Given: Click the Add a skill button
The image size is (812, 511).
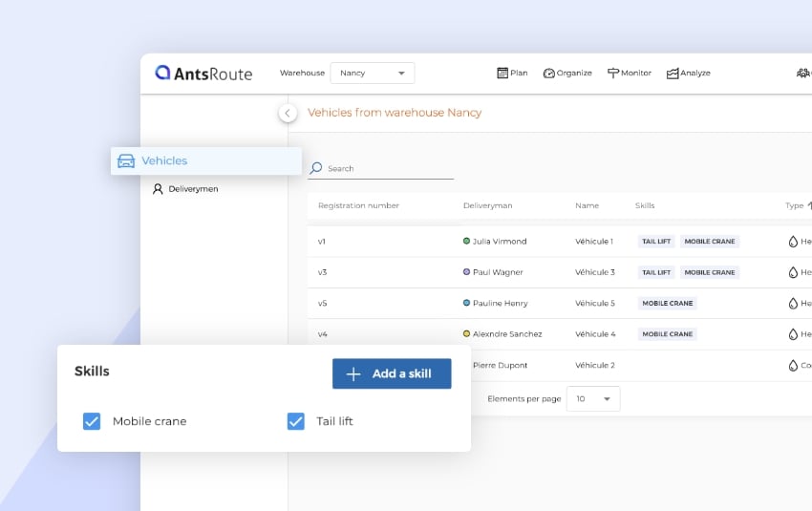Looking at the screenshot, I should (x=392, y=373).
